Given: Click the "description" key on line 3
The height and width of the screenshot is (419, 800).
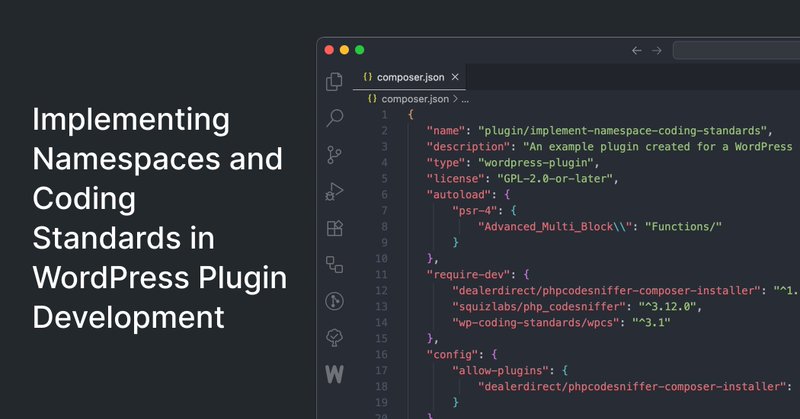Looking at the screenshot, I should [468, 147].
